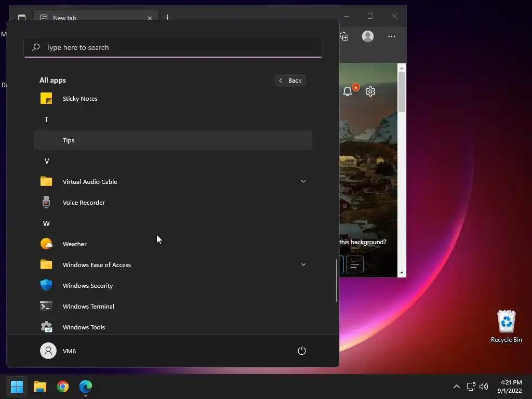This screenshot has width=532, height=399.
Task: Click the All apps heading
Action: pos(52,80)
